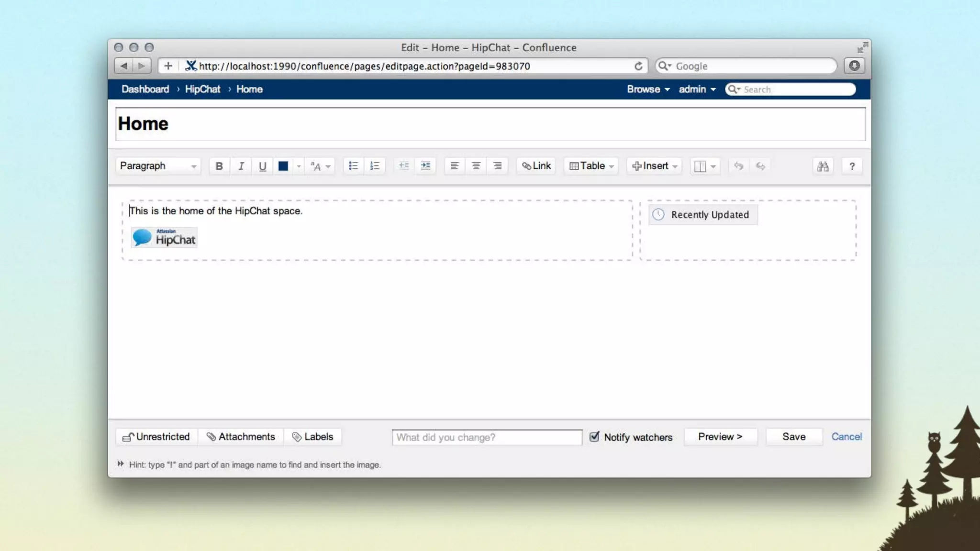Uncheck Notify watchers checkbox
Image resolution: width=980 pixels, height=551 pixels.
click(x=594, y=437)
